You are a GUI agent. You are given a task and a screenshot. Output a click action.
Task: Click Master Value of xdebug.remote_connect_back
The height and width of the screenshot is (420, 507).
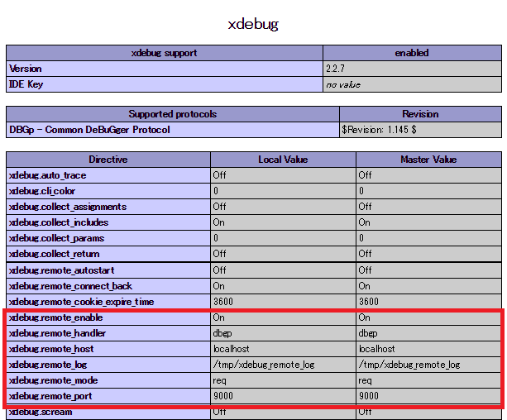[x=428, y=286]
